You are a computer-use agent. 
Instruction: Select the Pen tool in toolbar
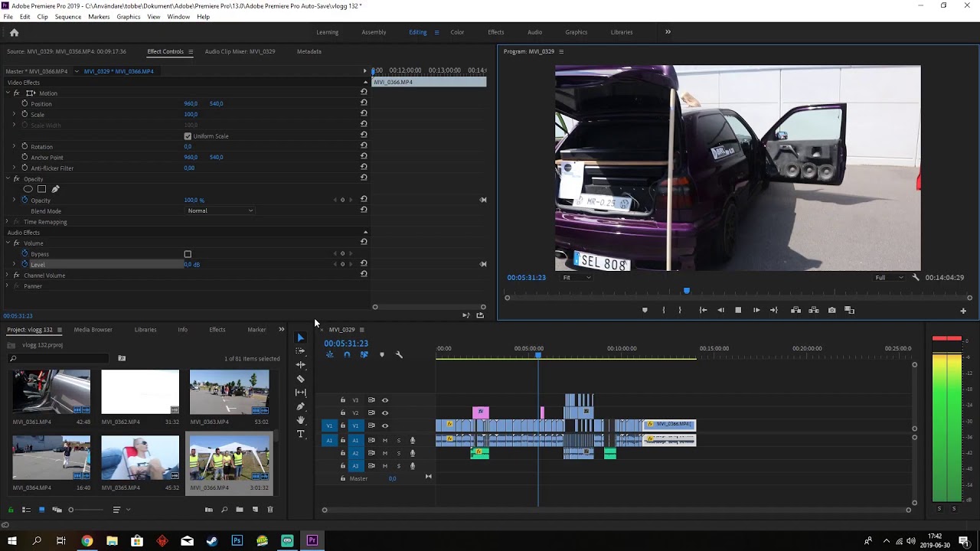[300, 406]
